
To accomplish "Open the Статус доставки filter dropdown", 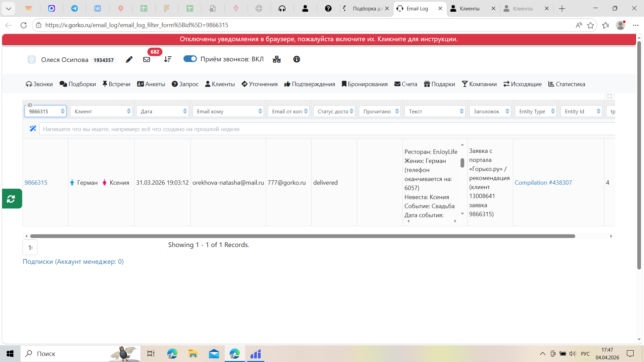I will 334,111.
